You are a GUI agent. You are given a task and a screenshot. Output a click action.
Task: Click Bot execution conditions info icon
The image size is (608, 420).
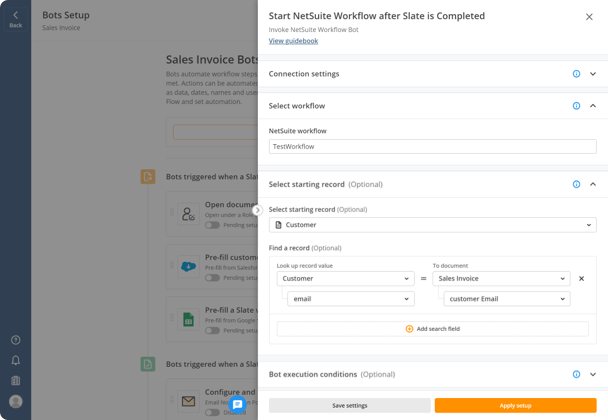point(576,374)
